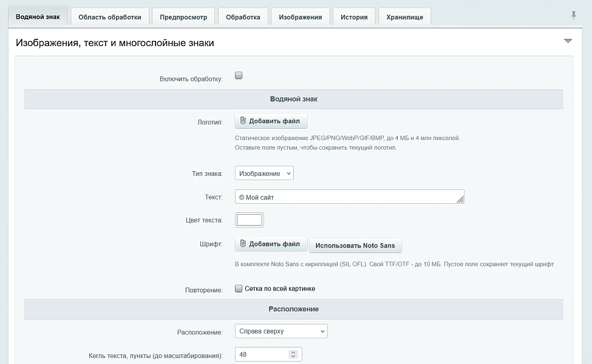
Task: Open the 'История' tab
Action: click(354, 17)
